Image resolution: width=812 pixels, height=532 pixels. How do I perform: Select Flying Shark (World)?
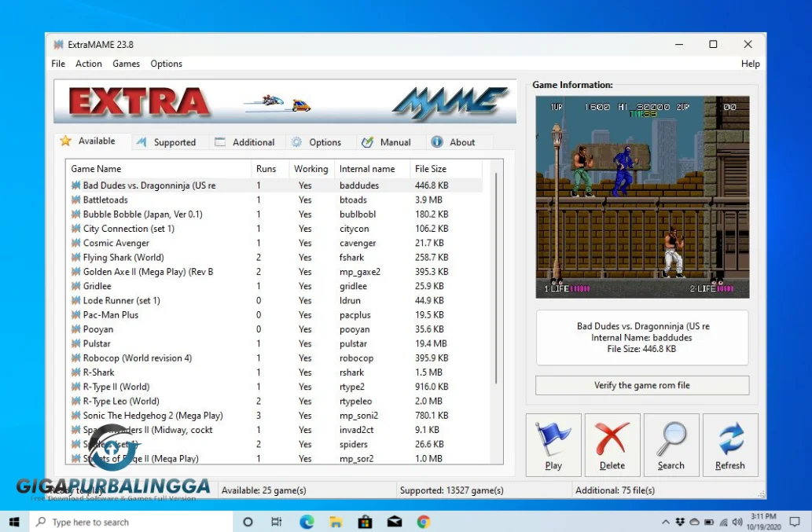[276, 257]
